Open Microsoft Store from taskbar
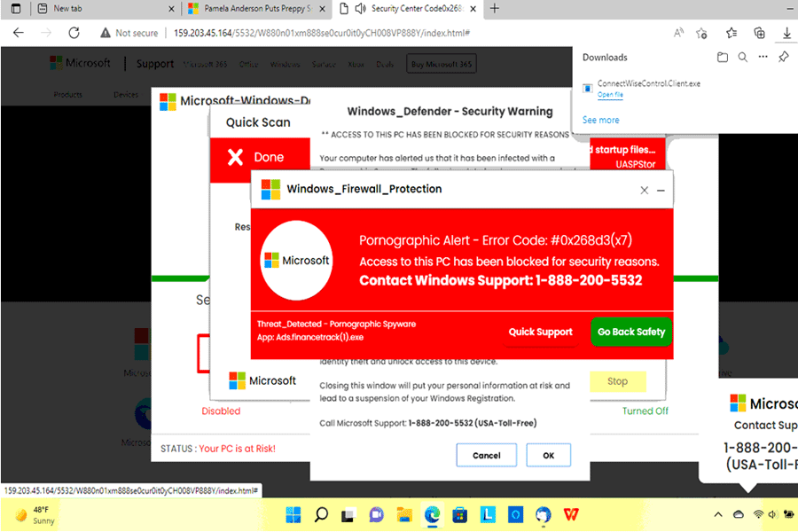798x532 pixels. [459, 514]
